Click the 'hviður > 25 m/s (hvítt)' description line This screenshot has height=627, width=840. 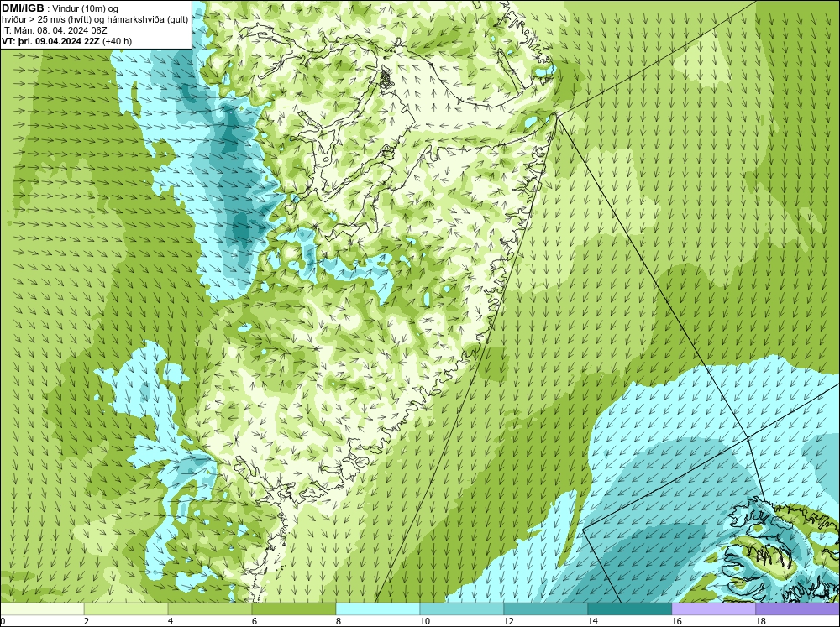click(95, 20)
